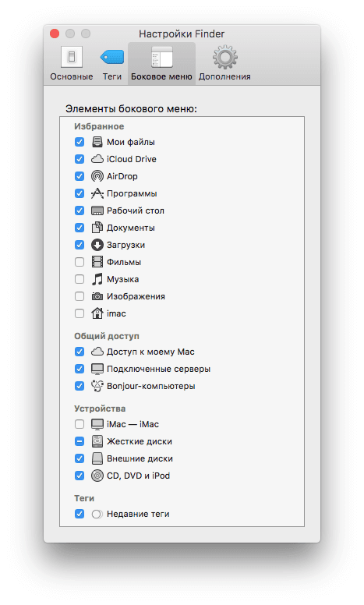This screenshot has width=364, height=605.
Task: Open the blue Теги tag icon
Action: pos(112,57)
